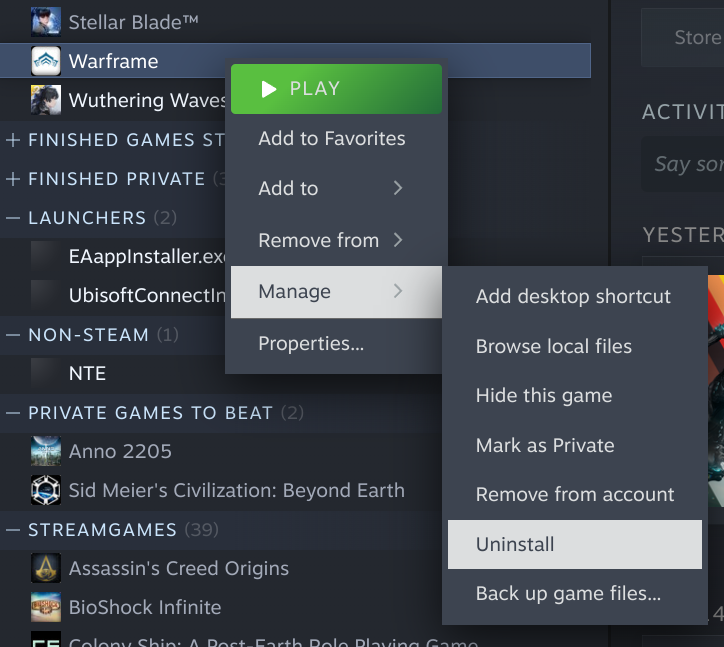Collapse the Launchers collection
Viewport: 724px width, 647px height.
(x=13, y=218)
